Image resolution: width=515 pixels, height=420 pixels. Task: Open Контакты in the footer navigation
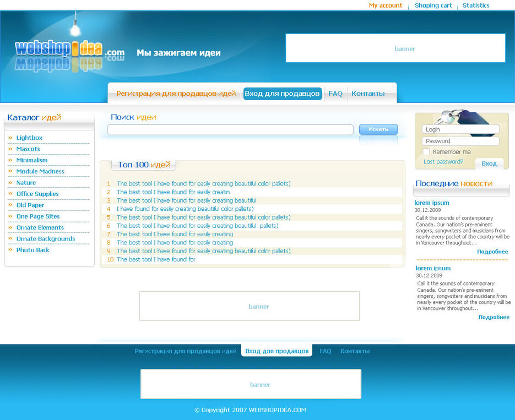[355, 351]
